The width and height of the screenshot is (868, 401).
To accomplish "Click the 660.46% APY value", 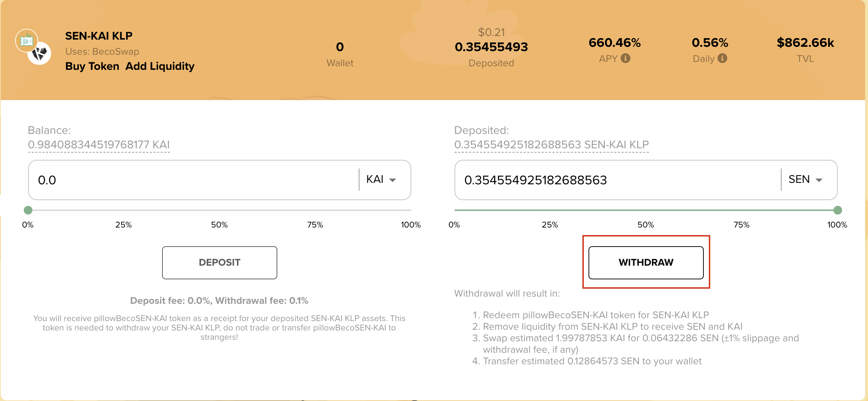I will (615, 43).
